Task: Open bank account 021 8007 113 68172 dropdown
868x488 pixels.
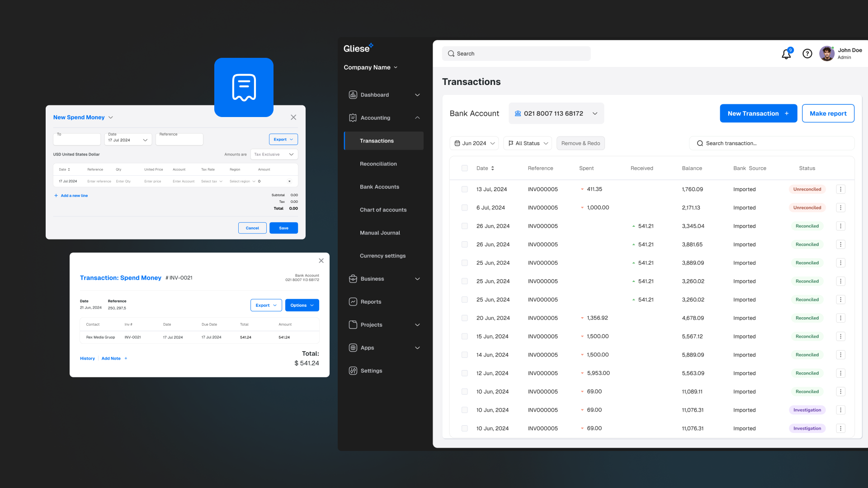Action: pyautogui.click(x=557, y=113)
